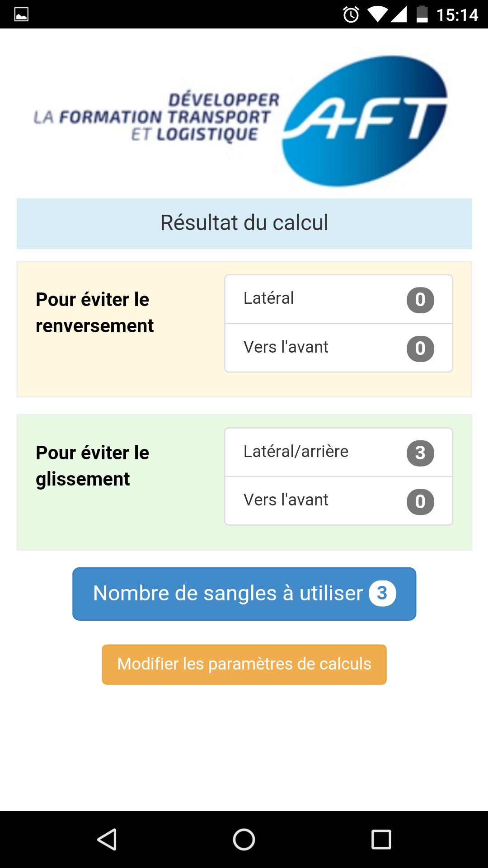
Task: Tap the cellular signal status icon
Action: (x=399, y=14)
